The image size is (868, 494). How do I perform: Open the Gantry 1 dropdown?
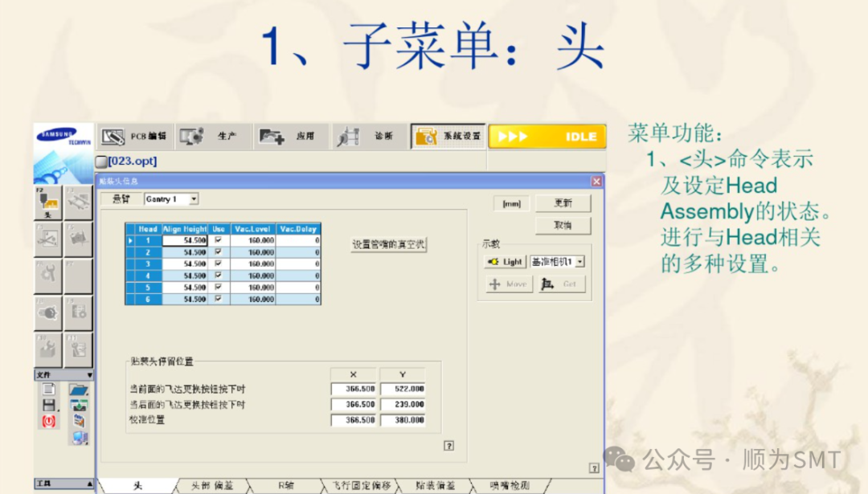point(193,199)
